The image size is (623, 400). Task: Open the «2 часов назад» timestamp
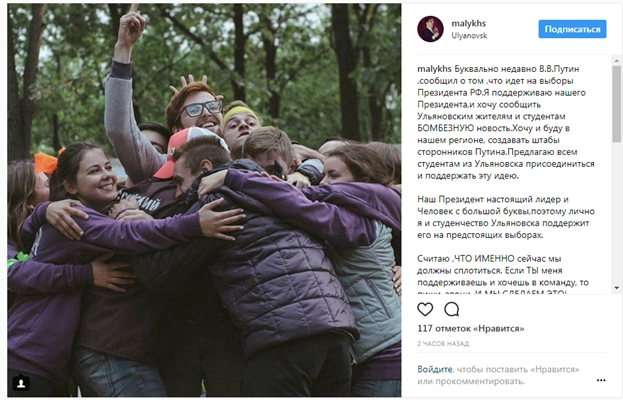[x=443, y=344]
